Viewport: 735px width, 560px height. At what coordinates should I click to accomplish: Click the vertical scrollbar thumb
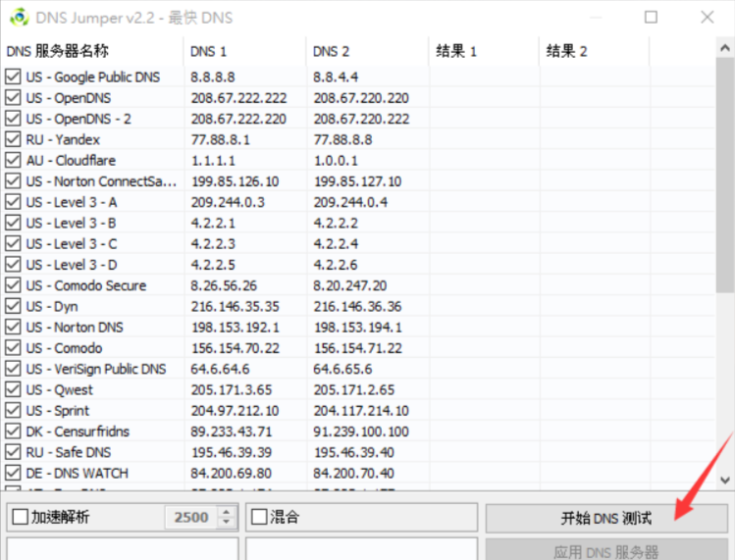[724, 176]
